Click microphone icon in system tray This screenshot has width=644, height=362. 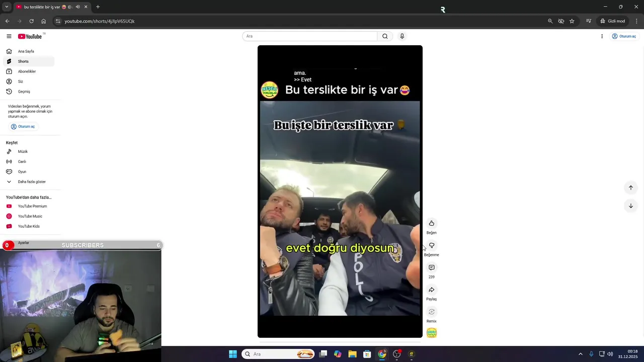(591, 354)
